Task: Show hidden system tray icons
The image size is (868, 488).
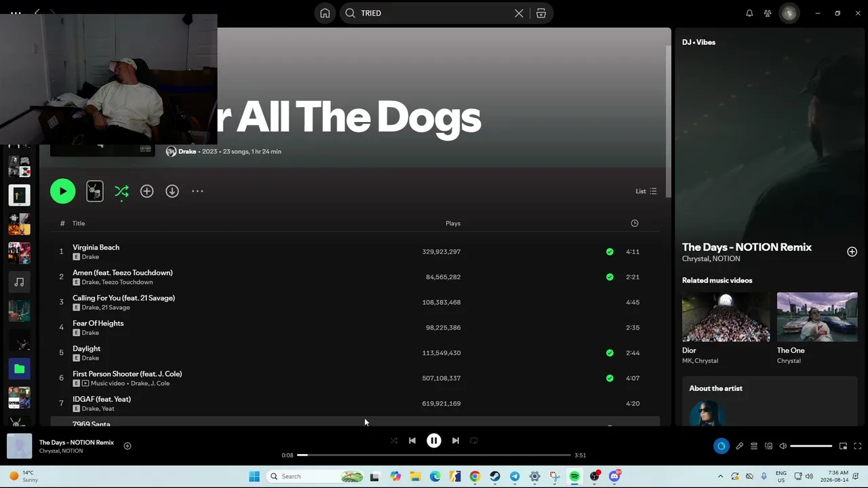Action: pyautogui.click(x=720, y=476)
